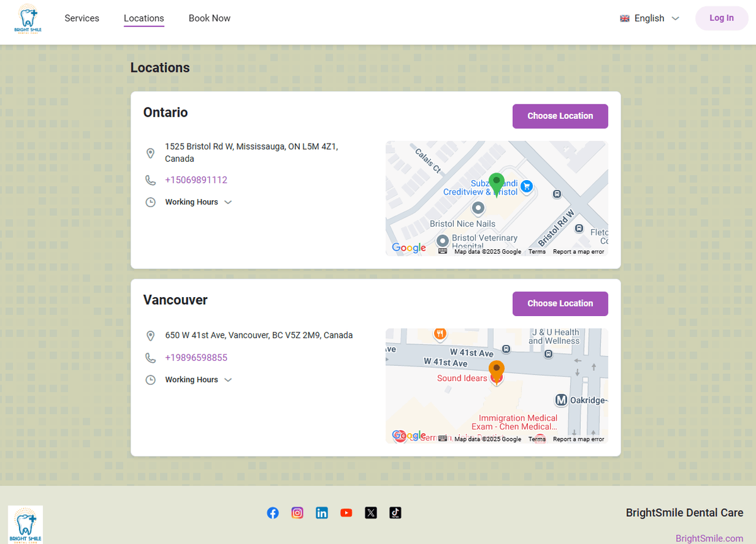Go to the Locations tab
The width and height of the screenshot is (756, 544).
click(144, 18)
